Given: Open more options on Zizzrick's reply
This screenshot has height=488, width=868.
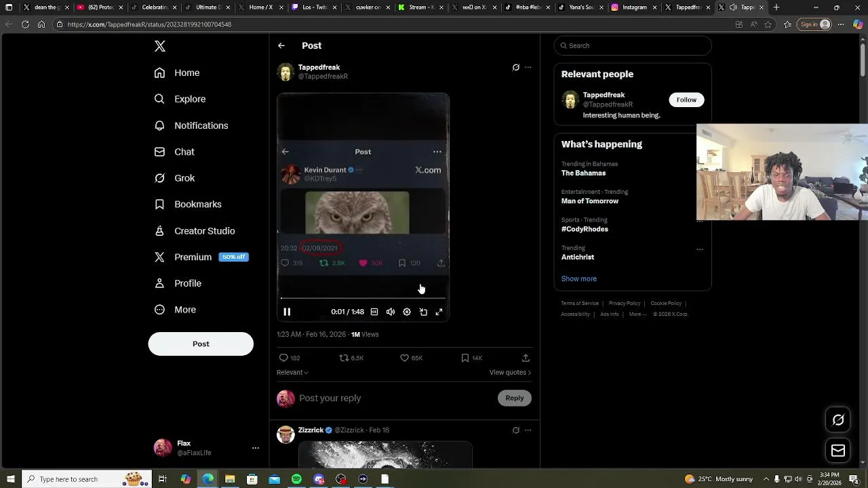Looking at the screenshot, I should click(528, 430).
